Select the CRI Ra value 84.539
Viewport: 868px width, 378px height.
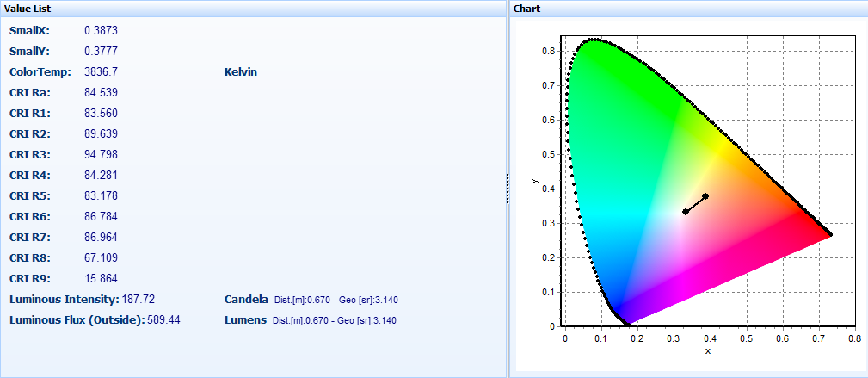pyautogui.click(x=102, y=92)
